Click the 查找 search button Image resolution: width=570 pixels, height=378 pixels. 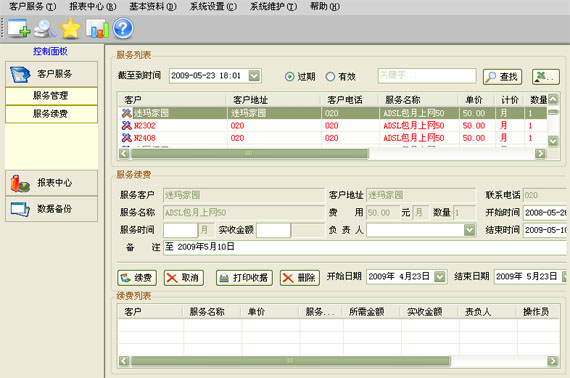coord(502,77)
